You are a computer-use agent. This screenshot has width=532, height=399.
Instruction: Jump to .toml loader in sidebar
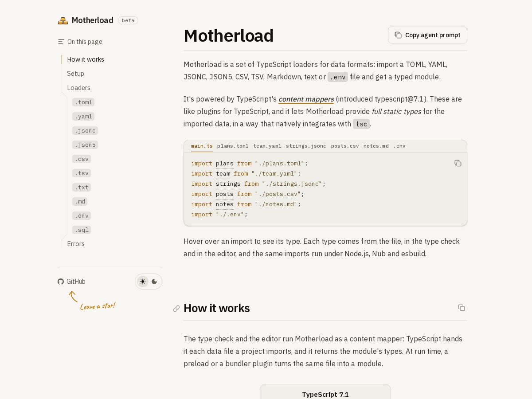pos(83,102)
